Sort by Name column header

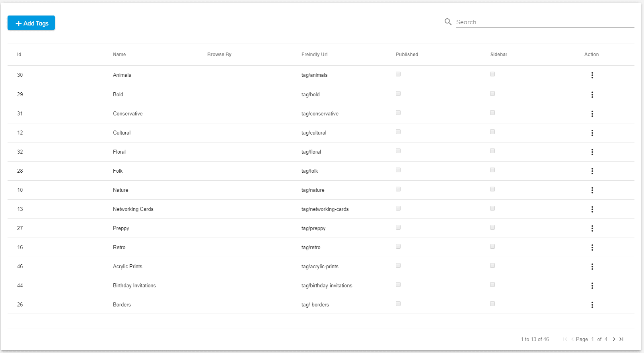click(119, 55)
